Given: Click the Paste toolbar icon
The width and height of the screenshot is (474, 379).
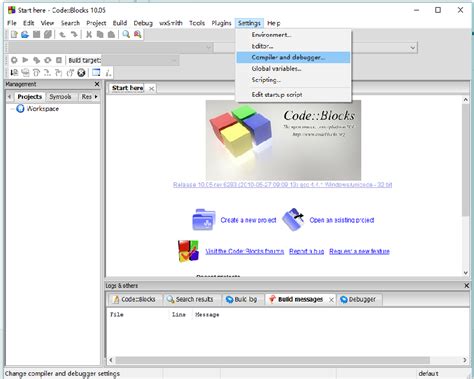Looking at the screenshot, I should (x=111, y=34).
